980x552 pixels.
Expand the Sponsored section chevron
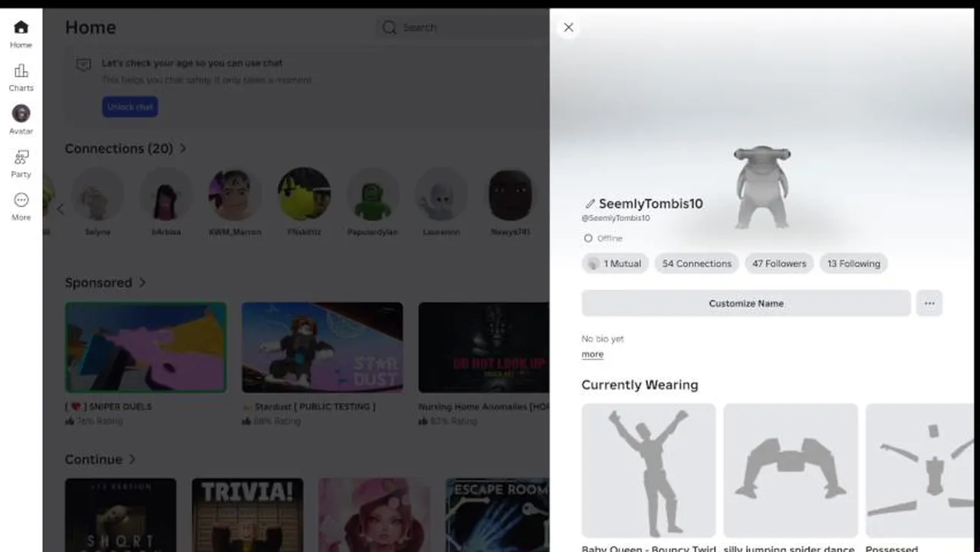click(143, 283)
